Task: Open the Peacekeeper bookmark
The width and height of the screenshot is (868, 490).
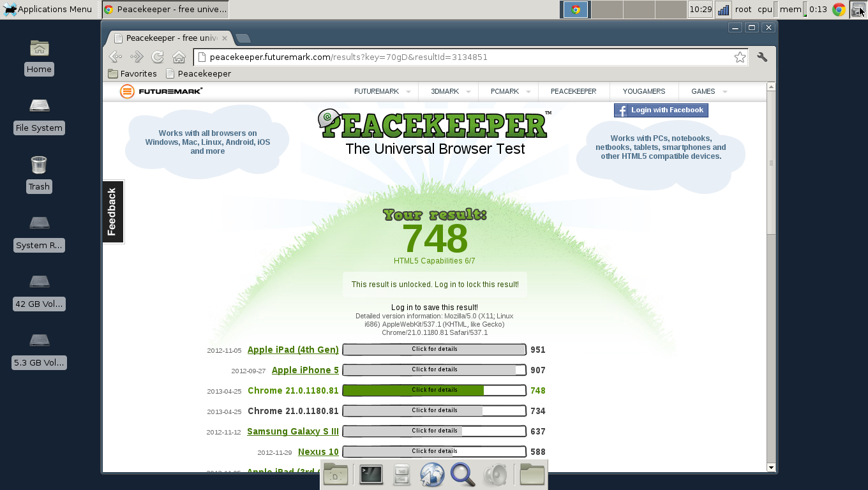Action: 198,73
